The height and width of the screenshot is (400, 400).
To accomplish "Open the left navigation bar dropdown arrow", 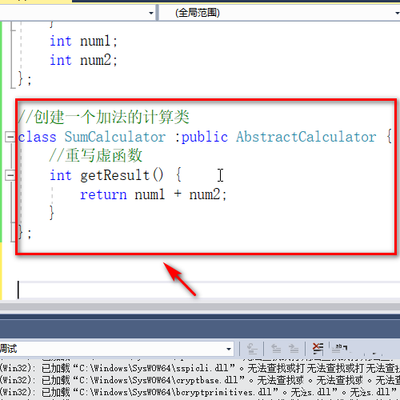I will point(151,13).
